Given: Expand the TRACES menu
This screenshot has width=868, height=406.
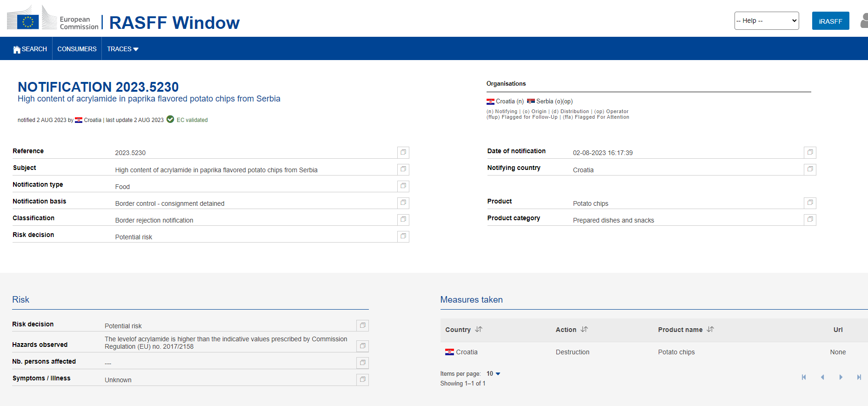Looking at the screenshot, I should click(x=123, y=49).
